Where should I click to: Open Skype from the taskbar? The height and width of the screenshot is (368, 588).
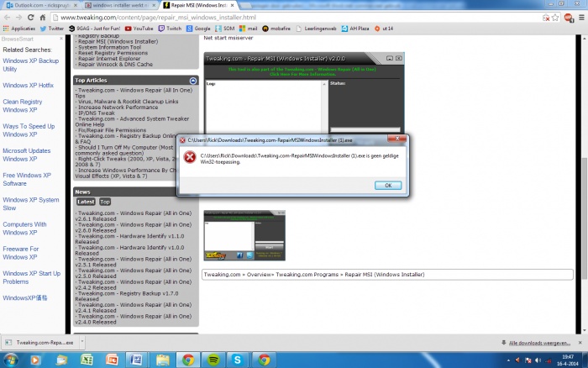coord(238,360)
